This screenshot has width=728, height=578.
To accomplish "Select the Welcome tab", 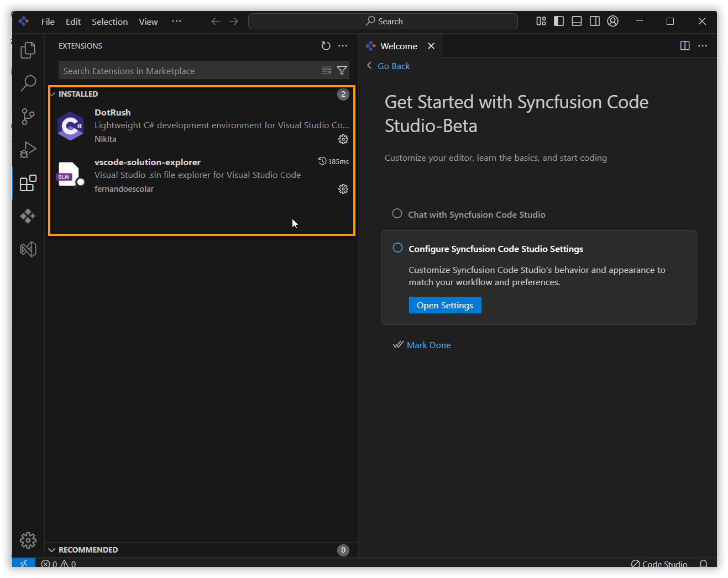I will tap(399, 46).
